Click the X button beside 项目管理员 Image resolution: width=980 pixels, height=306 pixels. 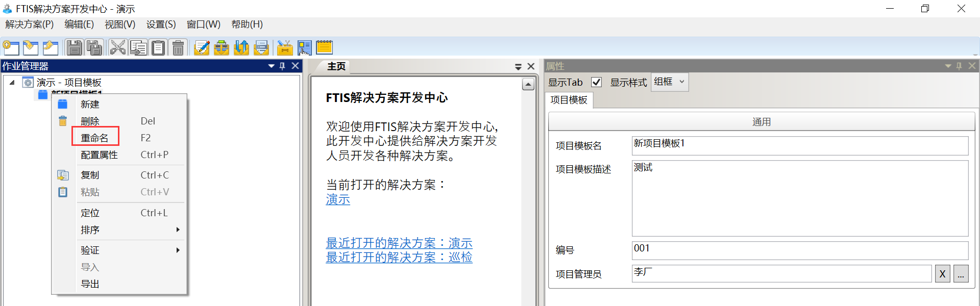[942, 274]
